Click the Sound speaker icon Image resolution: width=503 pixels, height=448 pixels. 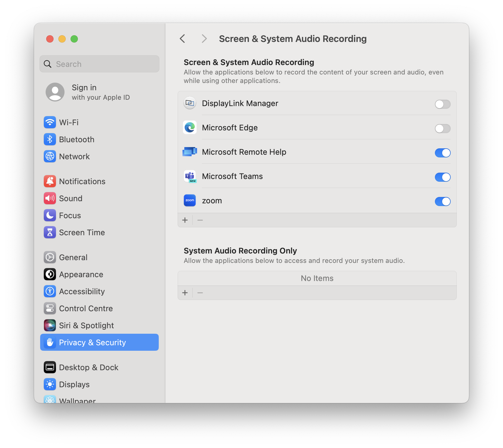[x=50, y=198]
